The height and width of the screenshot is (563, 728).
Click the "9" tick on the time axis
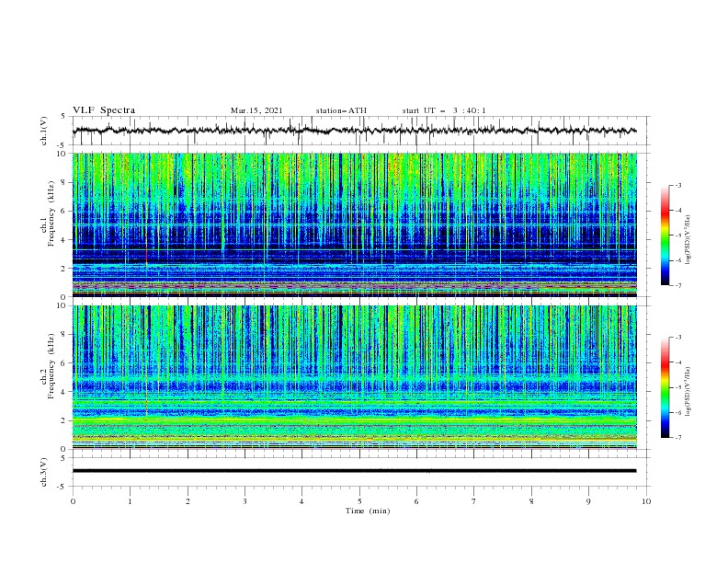coord(588,501)
